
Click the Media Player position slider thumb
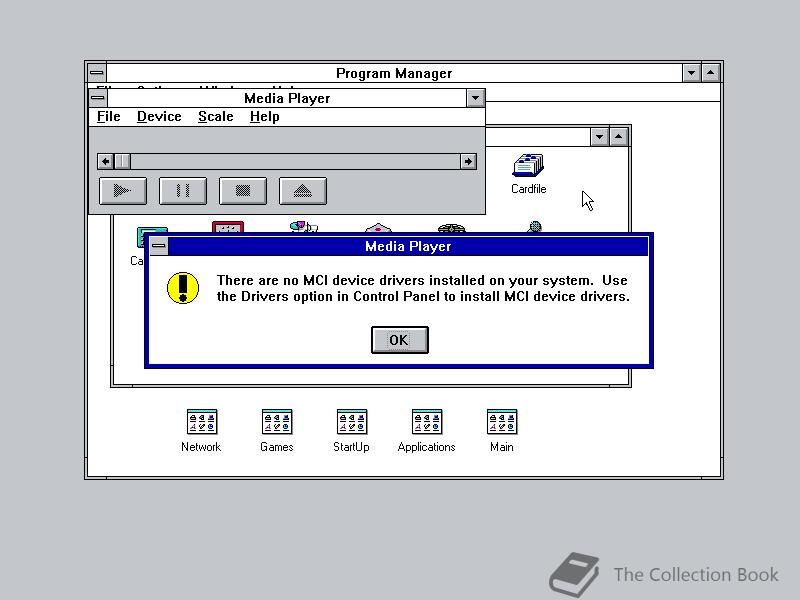pos(122,162)
